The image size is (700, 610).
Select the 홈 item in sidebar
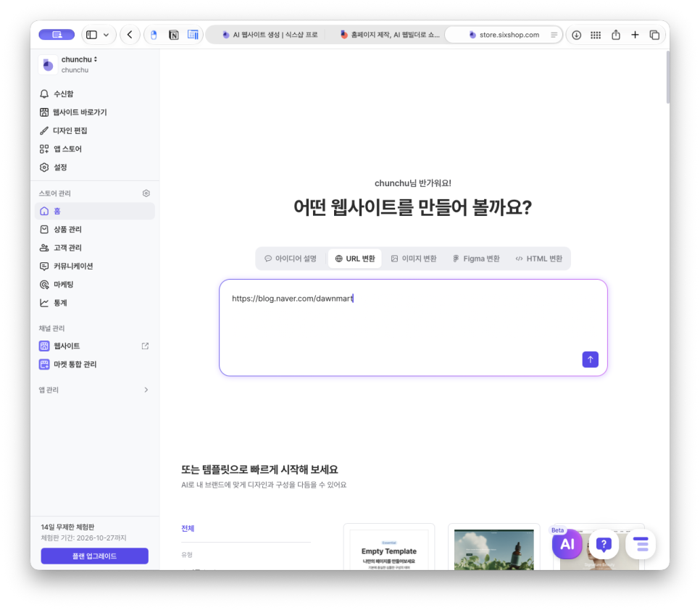coord(95,211)
